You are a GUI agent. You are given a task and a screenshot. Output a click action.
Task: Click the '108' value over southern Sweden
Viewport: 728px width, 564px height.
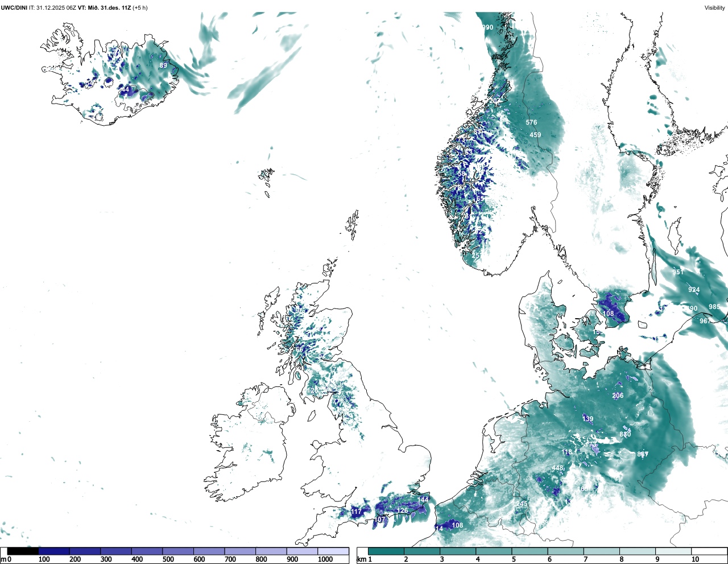pyautogui.click(x=609, y=314)
